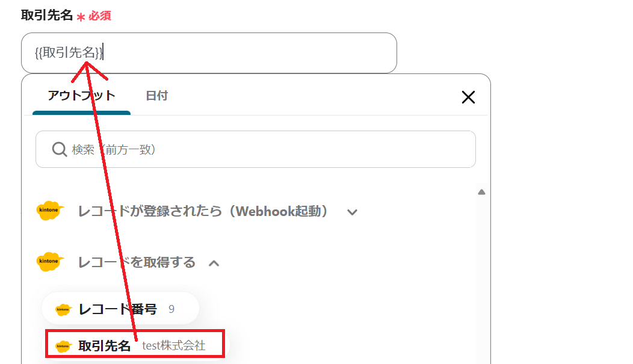Open the 日付 tab

[156, 96]
